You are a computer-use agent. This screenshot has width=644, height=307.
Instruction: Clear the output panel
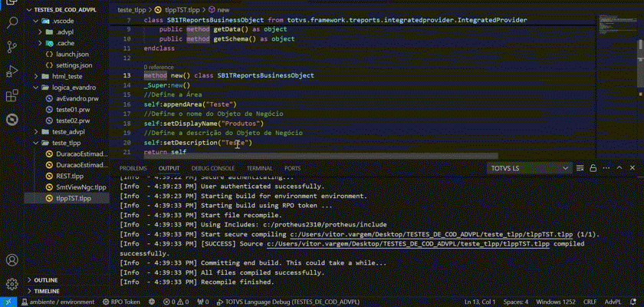580,168
